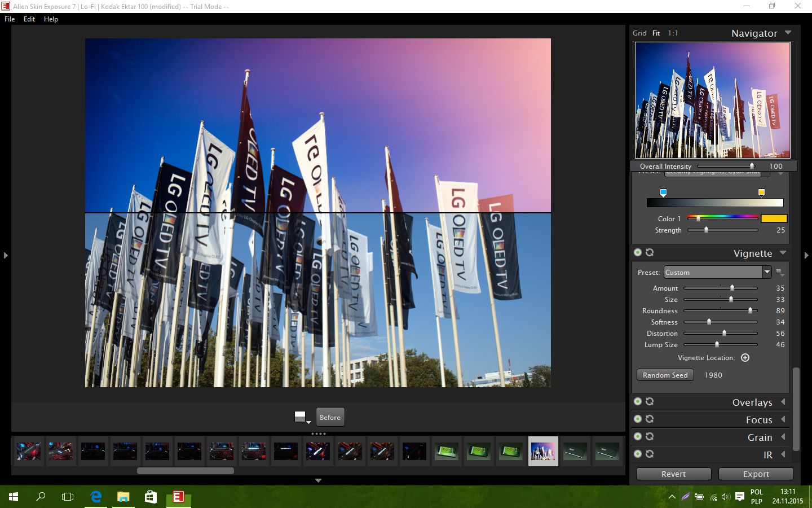Expand the Overlays panel

coord(783,402)
